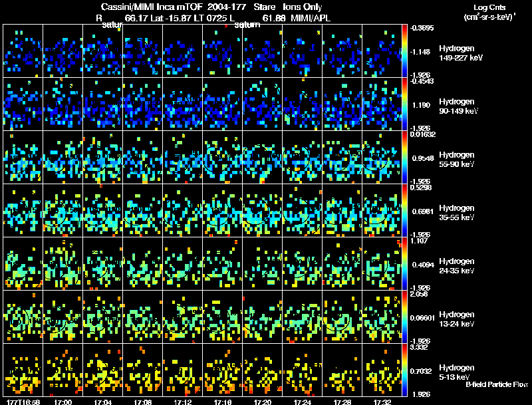Click the '-0.3695' colorbar maximum value
532x405 pixels.
(422, 28)
